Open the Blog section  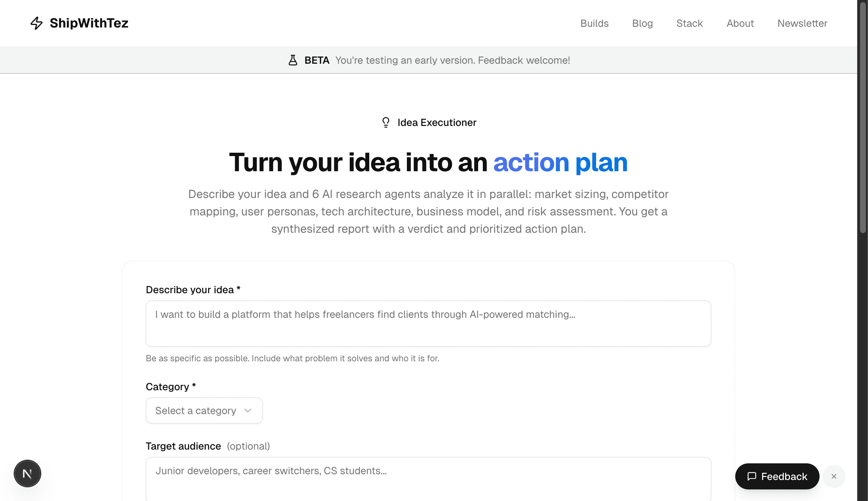pos(642,23)
